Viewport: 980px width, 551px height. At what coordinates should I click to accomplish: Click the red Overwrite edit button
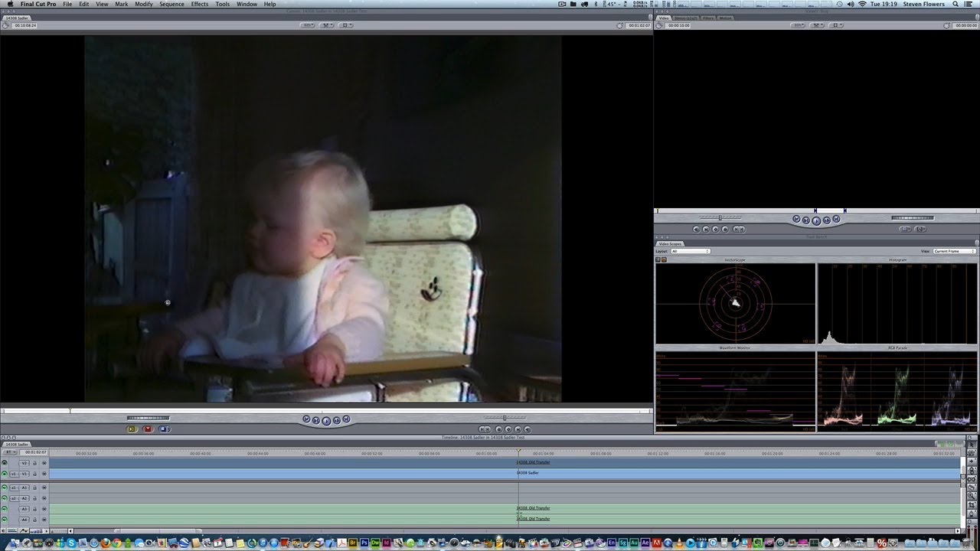point(148,429)
